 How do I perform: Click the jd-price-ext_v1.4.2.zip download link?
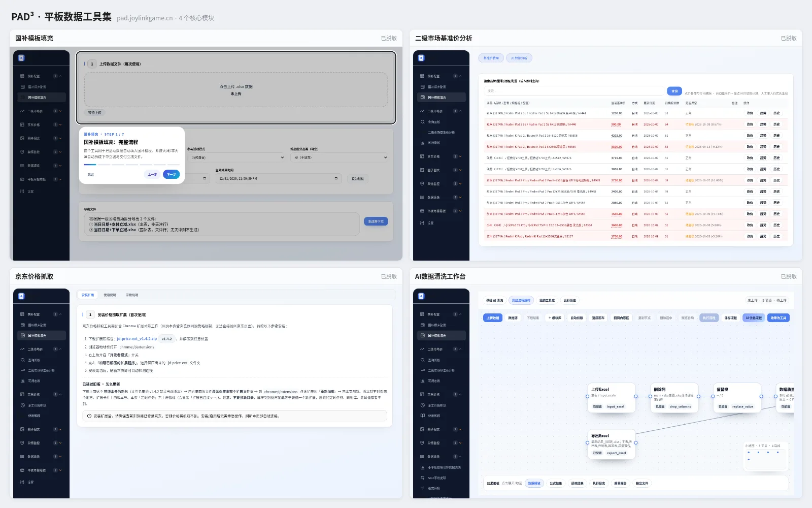coord(137,339)
